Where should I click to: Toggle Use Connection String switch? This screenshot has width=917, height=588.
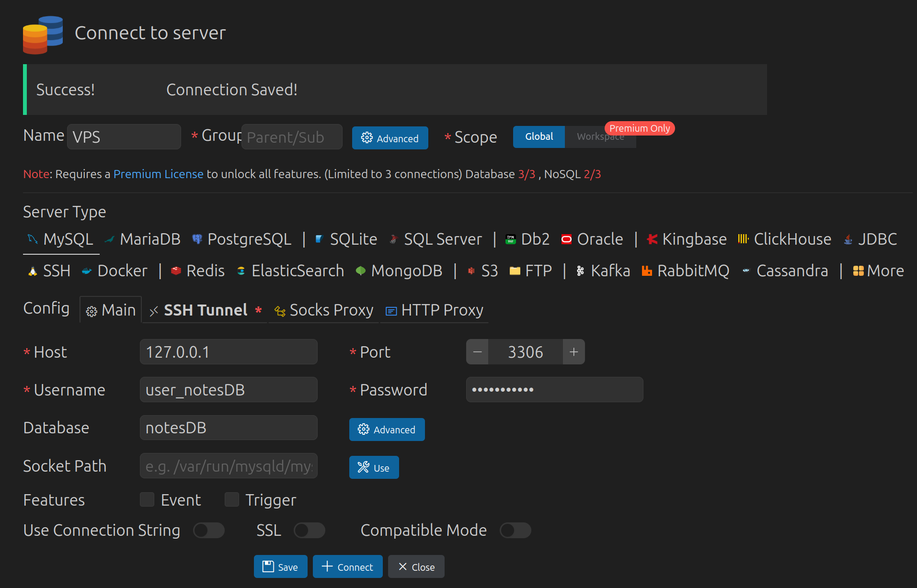pos(209,530)
